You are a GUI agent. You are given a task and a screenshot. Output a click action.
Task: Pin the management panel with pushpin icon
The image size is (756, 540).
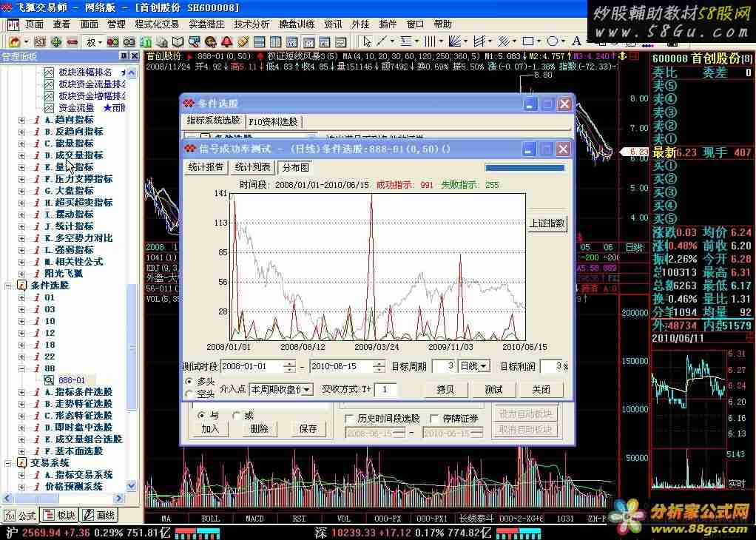(x=123, y=56)
